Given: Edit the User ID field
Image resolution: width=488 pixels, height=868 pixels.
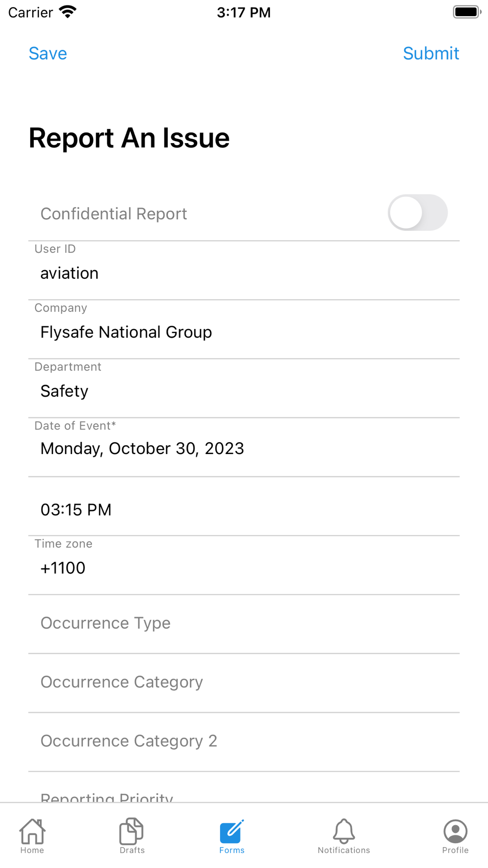Looking at the screenshot, I should 244,273.
